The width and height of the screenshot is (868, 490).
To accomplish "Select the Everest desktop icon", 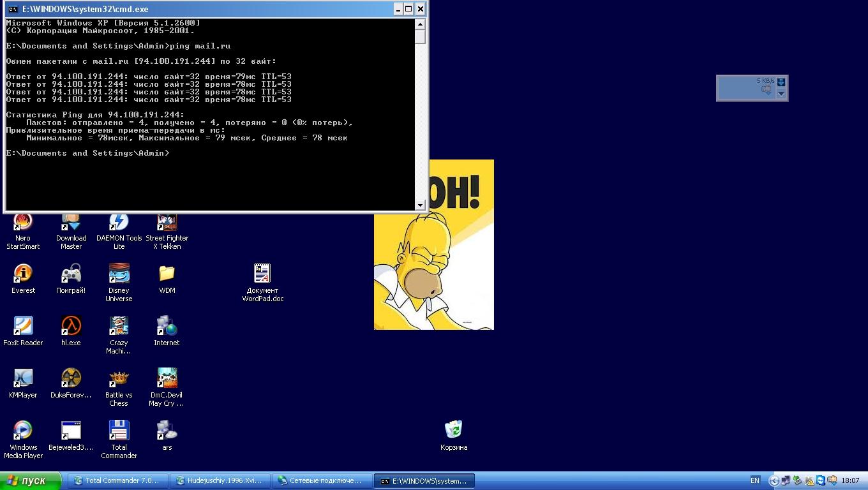I will tap(23, 279).
